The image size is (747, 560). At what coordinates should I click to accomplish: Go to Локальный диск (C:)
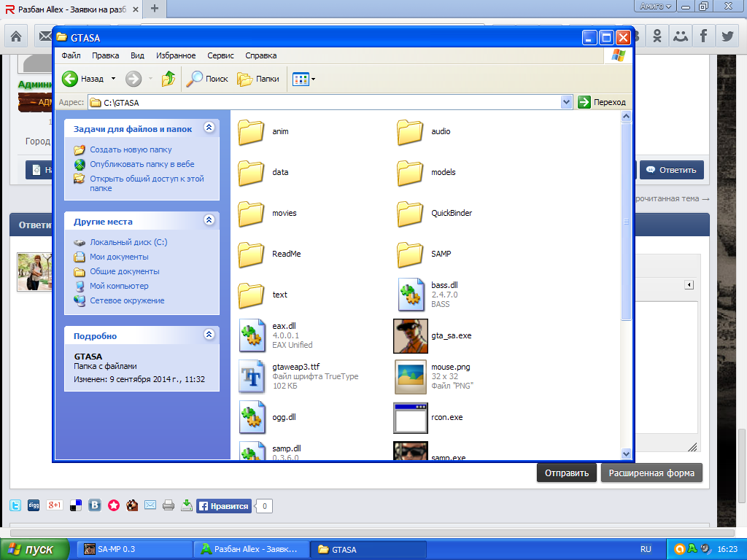coord(128,242)
